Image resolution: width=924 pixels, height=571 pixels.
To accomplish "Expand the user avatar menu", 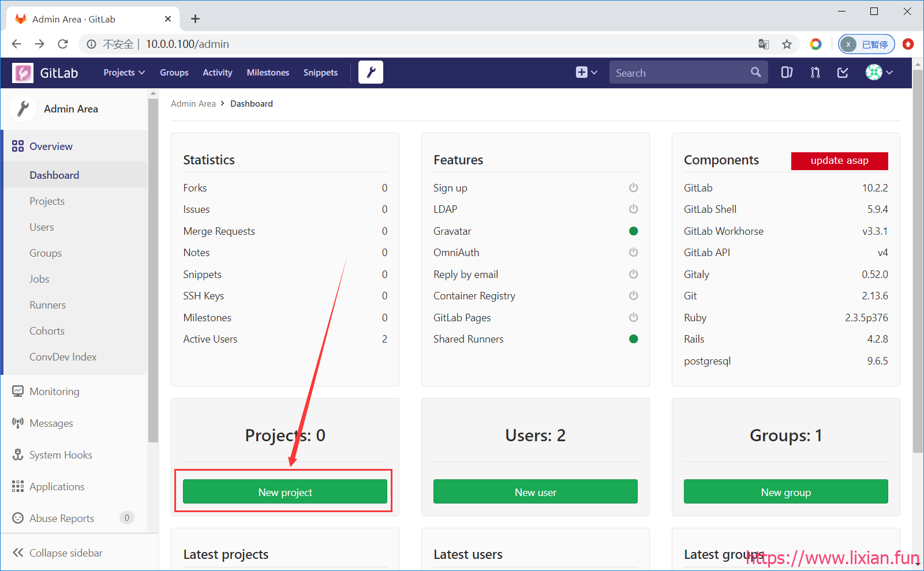I will (x=879, y=72).
